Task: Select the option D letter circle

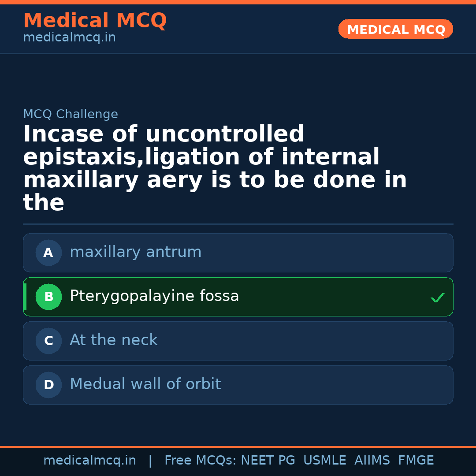Action: [48, 385]
